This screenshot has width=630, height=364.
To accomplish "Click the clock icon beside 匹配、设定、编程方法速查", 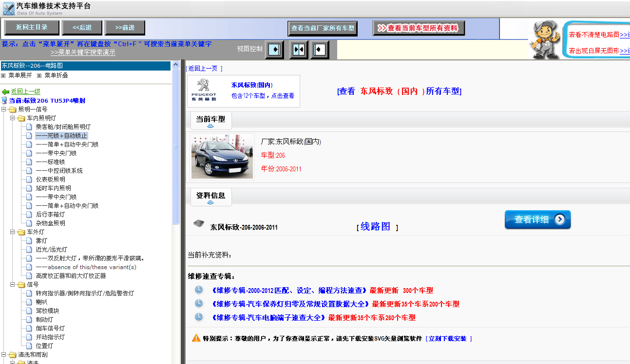I will [x=199, y=290].
